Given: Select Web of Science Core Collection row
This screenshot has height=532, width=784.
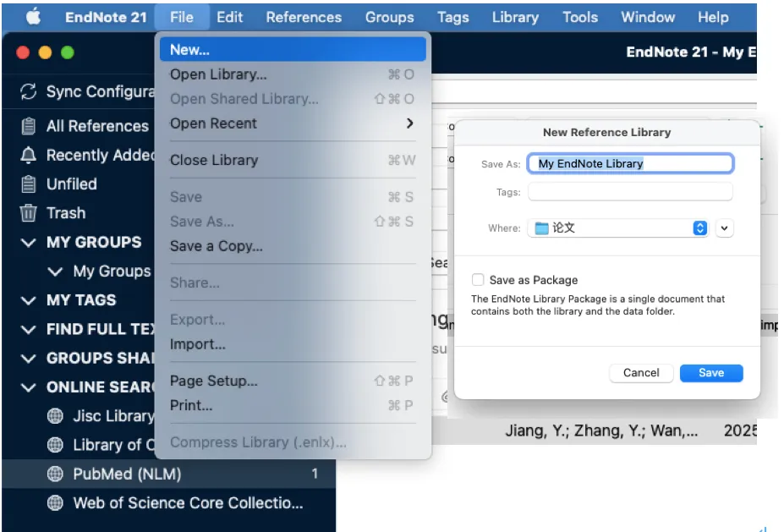Looking at the screenshot, I should coord(169,503).
